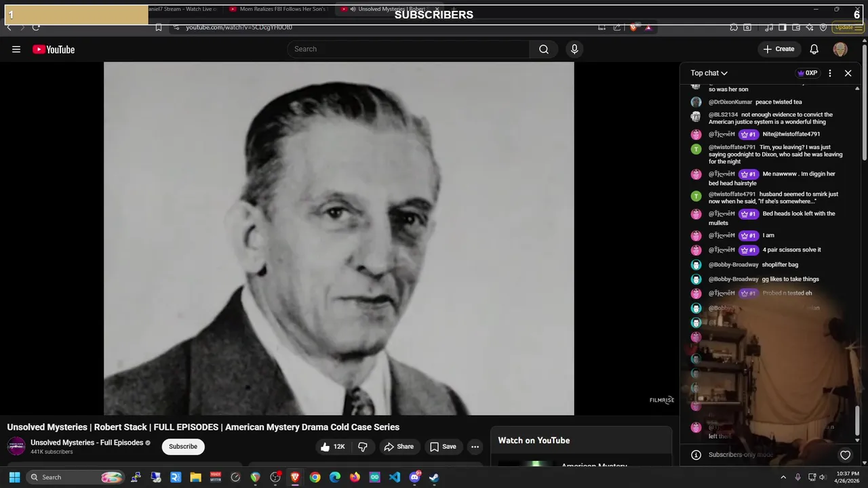The width and height of the screenshot is (868, 488).
Task: Switch to the Stream - Watch Live tab
Action: pyautogui.click(x=182, y=9)
